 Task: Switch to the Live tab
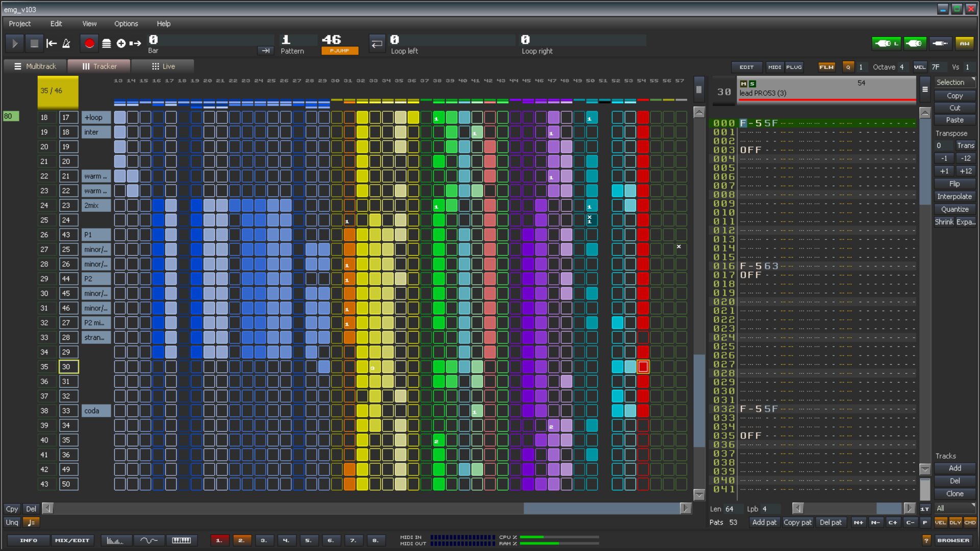pos(163,66)
